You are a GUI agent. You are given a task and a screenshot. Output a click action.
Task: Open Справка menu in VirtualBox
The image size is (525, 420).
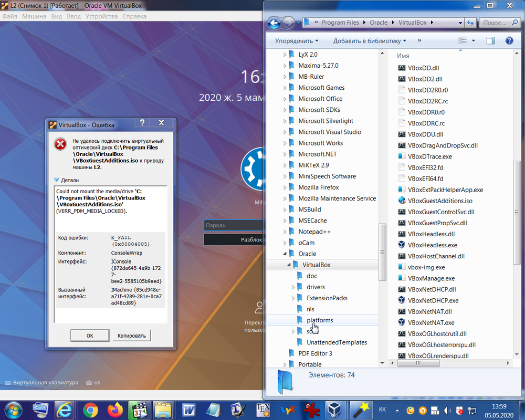pos(134,16)
